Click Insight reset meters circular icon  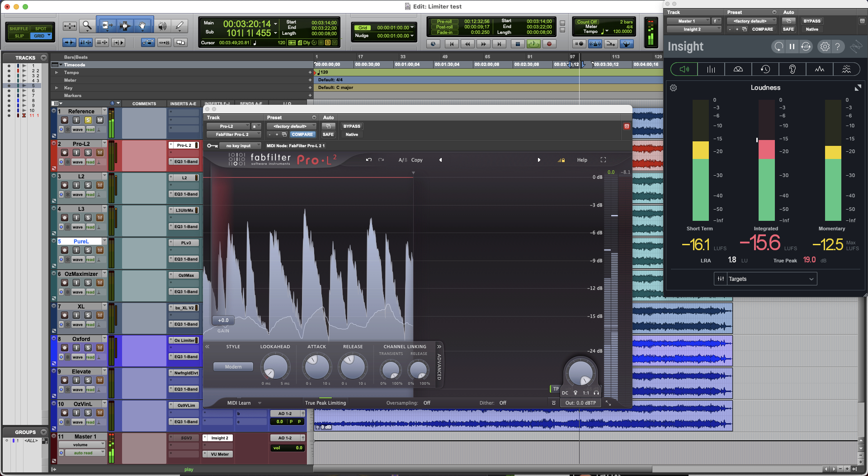point(778,47)
